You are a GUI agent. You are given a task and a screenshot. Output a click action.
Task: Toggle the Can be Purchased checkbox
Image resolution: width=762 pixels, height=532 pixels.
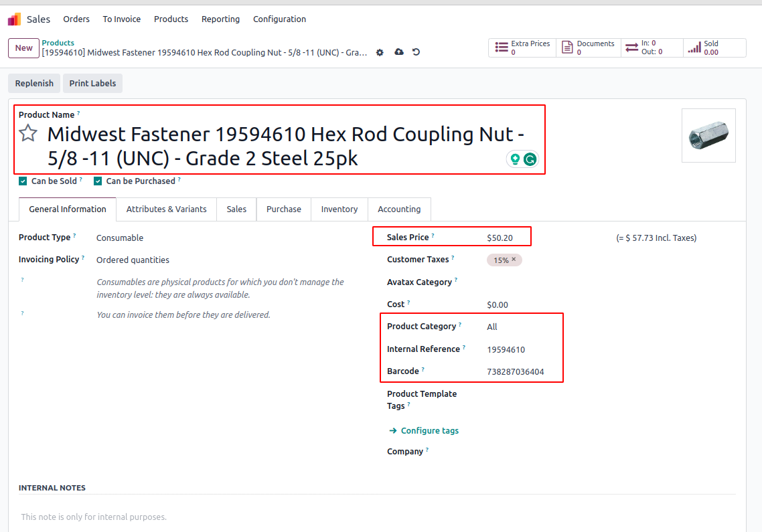click(98, 181)
